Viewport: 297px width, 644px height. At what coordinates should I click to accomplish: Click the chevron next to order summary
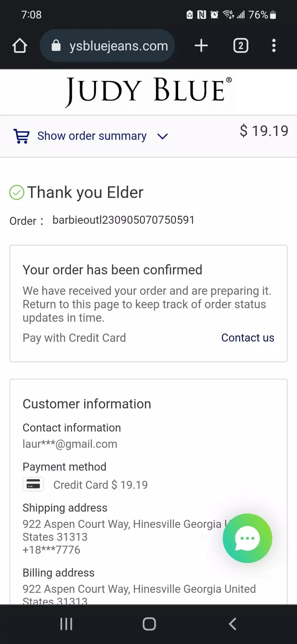pyautogui.click(x=163, y=136)
